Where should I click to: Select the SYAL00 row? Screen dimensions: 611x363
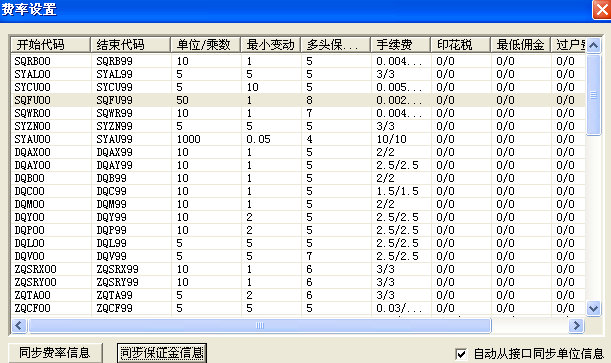(298, 74)
